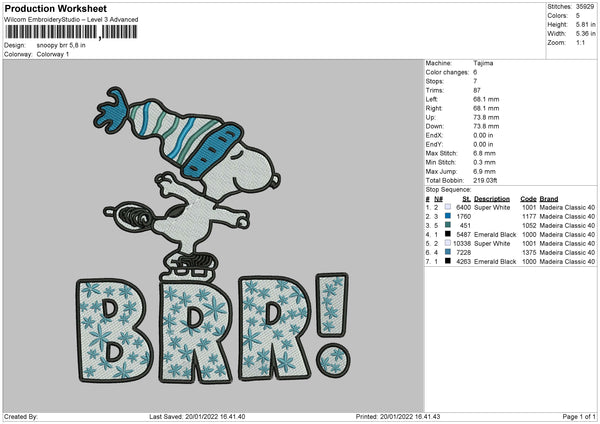Click the blue swatch for code 1375
The image size is (600, 424).
[x=447, y=252]
